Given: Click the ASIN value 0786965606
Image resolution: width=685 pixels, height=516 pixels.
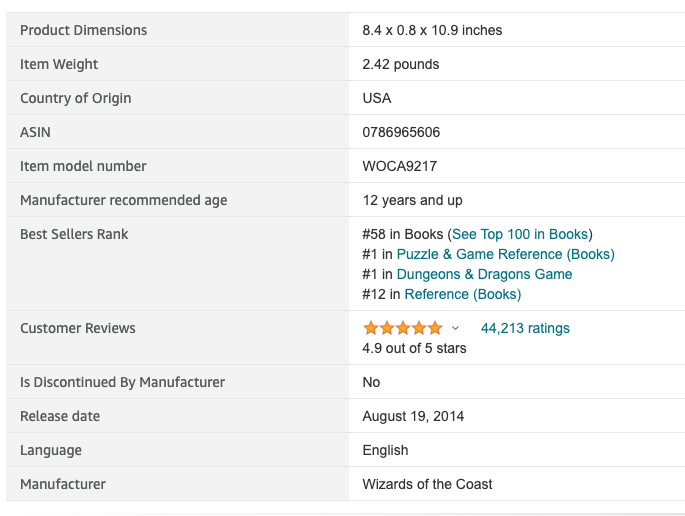Looking at the screenshot, I should pyautogui.click(x=401, y=132).
